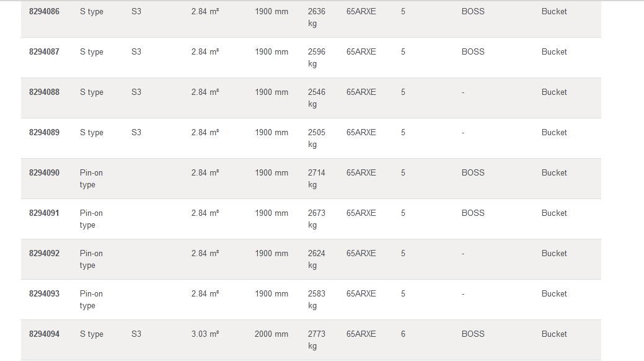Click the 2546 kg weight value

[x=316, y=98]
